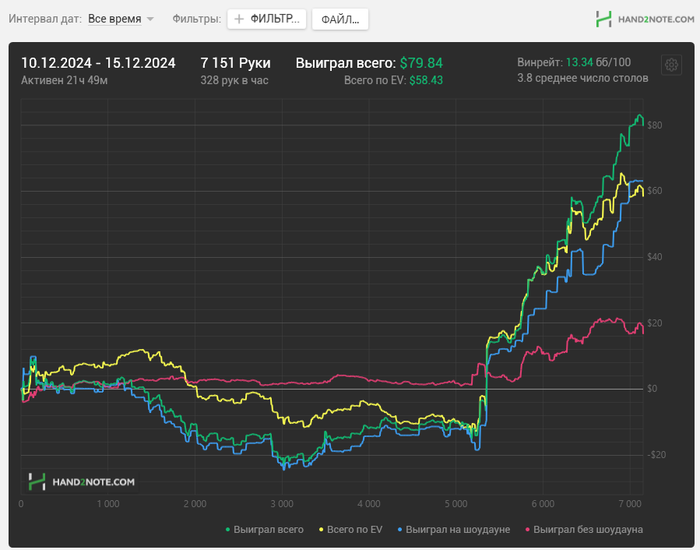This screenshot has height=550, width=700.
Task: Click the '4 000' x-axis label
Action: coord(369,504)
